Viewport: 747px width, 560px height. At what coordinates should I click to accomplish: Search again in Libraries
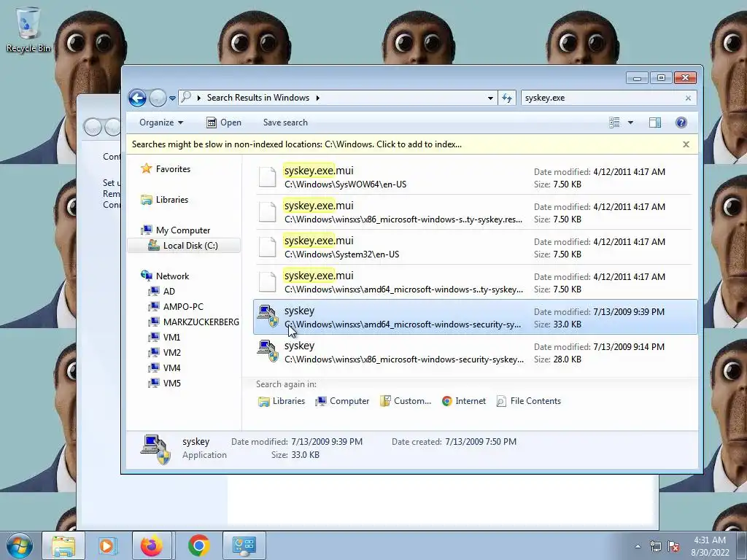tap(282, 401)
